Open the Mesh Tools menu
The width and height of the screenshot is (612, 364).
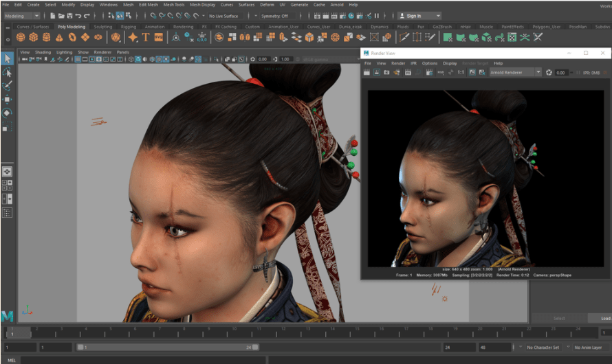click(x=174, y=5)
